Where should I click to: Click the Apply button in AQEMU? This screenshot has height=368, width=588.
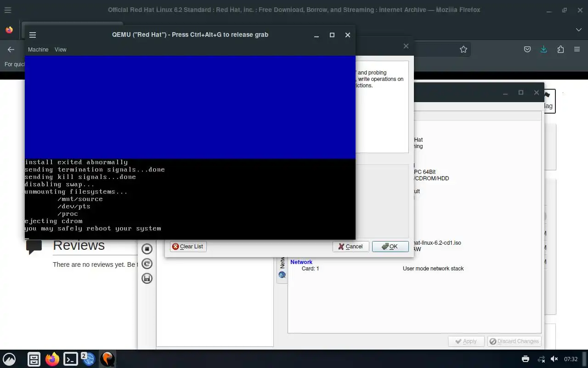coord(466,341)
